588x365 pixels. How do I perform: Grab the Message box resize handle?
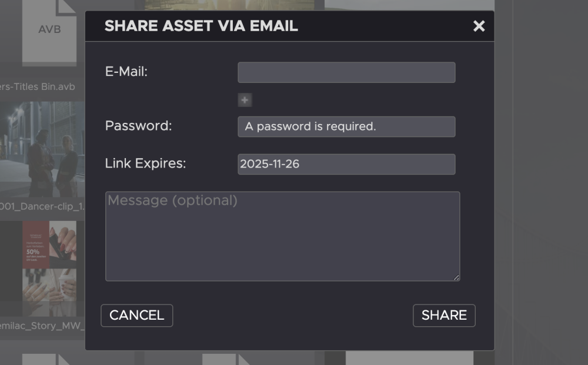[x=456, y=277]
